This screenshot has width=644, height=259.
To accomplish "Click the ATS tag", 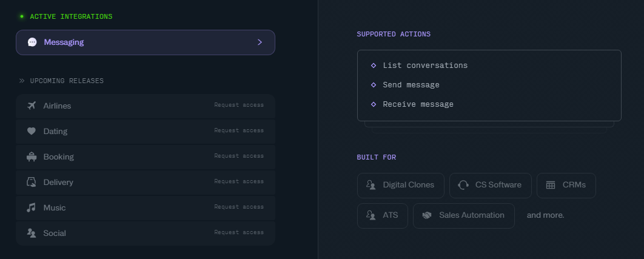I will 383,215.
